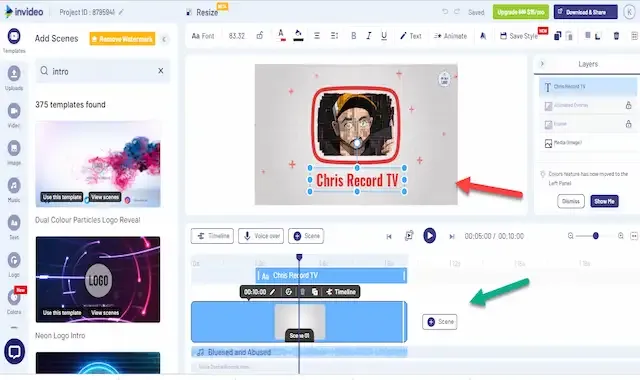The image size is (640, 380).
Task: Click the Save Style button
Action: click(519, 36)
